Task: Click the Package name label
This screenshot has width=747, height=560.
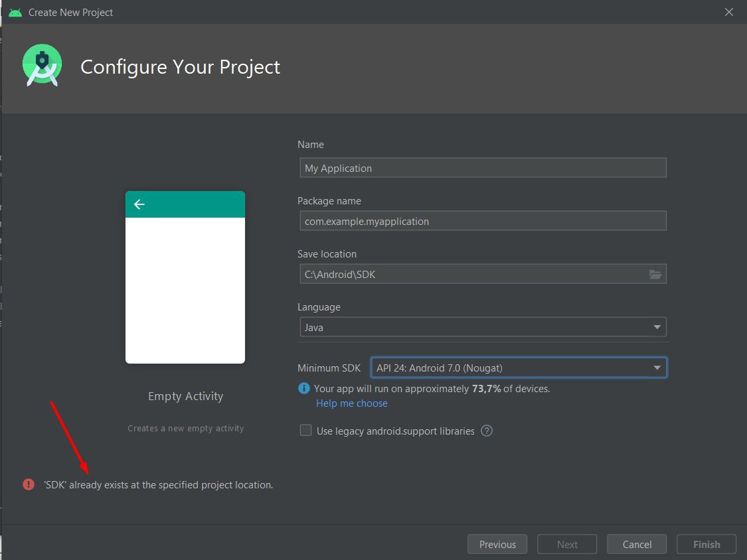Action: coord(329,201)
